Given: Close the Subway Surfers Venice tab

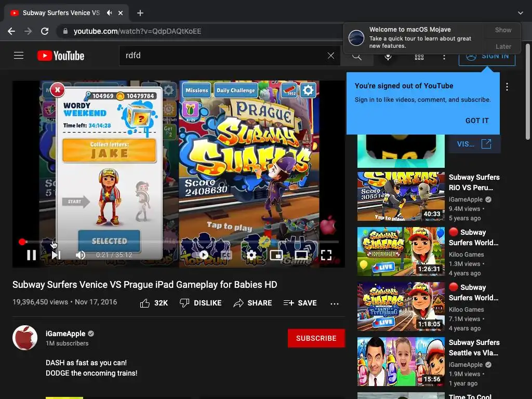Looking at the screenshot, I should pos(121,13).
